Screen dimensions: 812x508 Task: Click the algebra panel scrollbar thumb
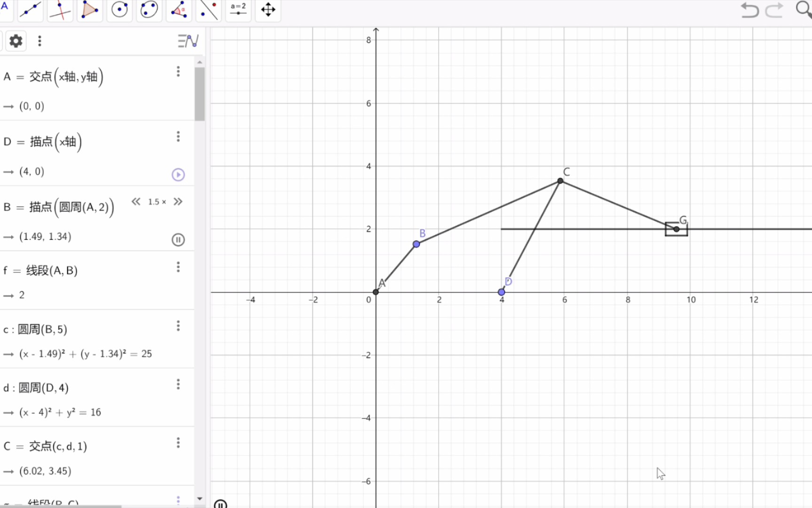200,94
